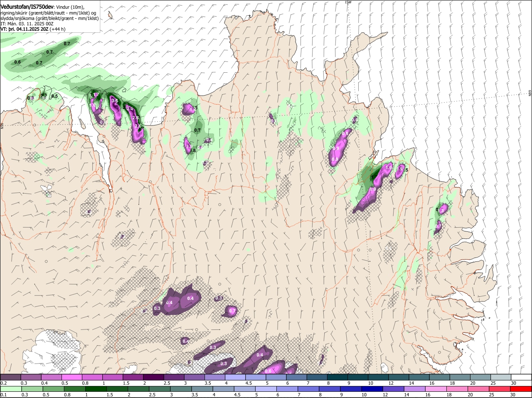Pick the pale green swatch at 0.1
This screenshot has height=398, width=532.
pos(11,389)
